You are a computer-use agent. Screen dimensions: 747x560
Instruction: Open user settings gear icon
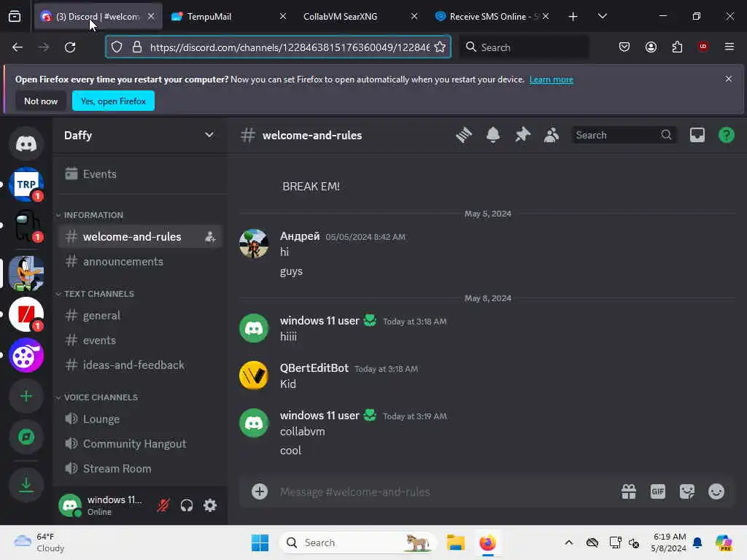(x=210, y=505)
